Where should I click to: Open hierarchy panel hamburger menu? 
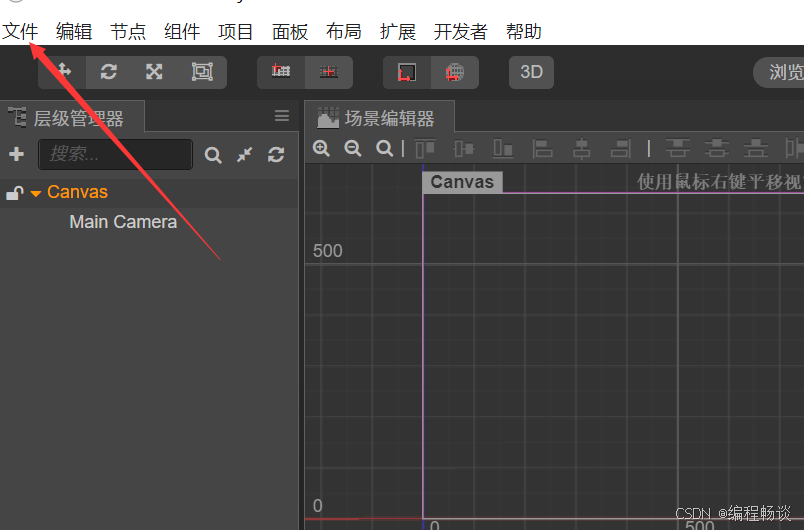(282, 116)
